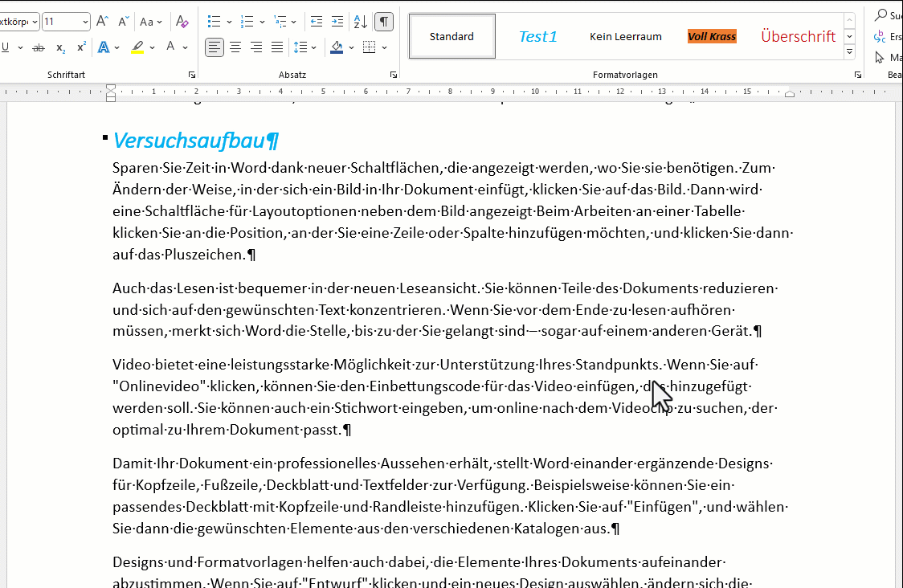Expand the styles gallery with More arrow
Screen dimensions: 903x588
click(x=850, y=52)
